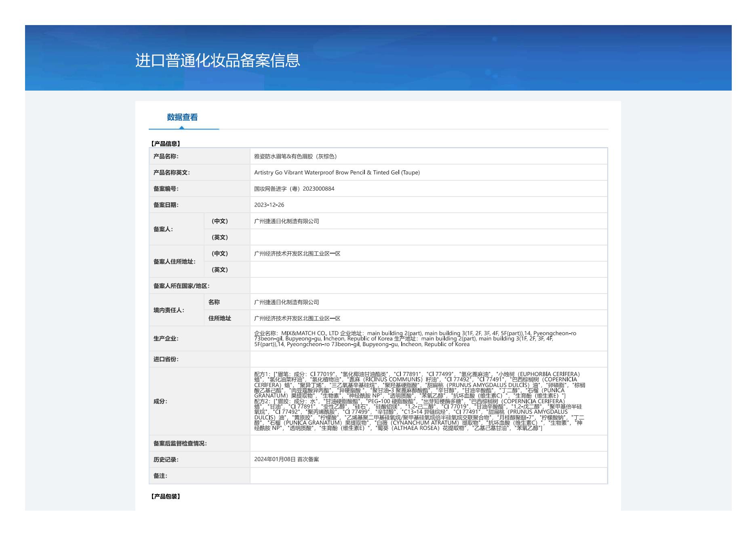Viewport: 756px width, 535px height.
Task: Select address 广州经济技术开发区北围工业区一区 in 备案人住所地址 row
Action: 297,254
